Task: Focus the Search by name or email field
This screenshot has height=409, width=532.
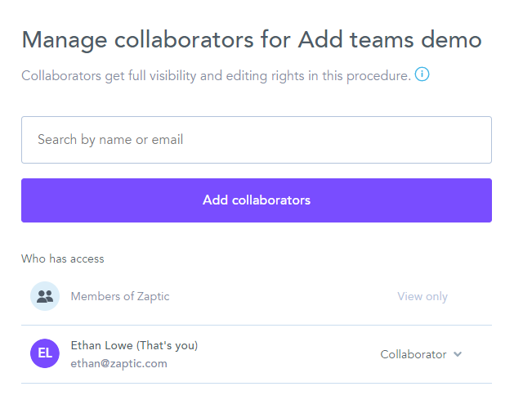Action: [x=256, y=140]
